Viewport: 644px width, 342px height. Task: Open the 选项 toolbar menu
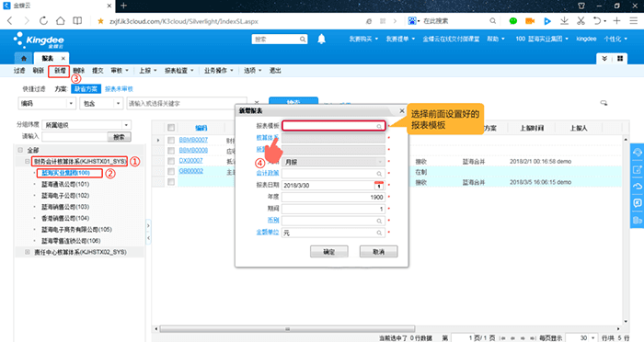click(253, 71)
